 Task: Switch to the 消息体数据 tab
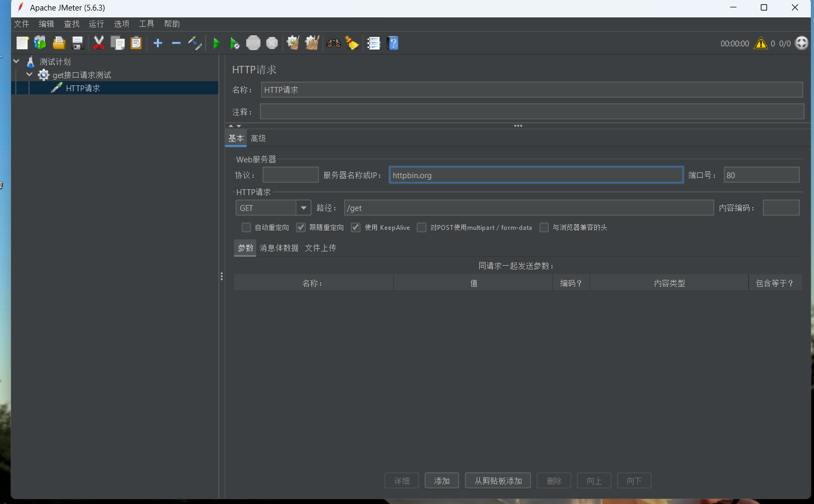click(279, 248)
